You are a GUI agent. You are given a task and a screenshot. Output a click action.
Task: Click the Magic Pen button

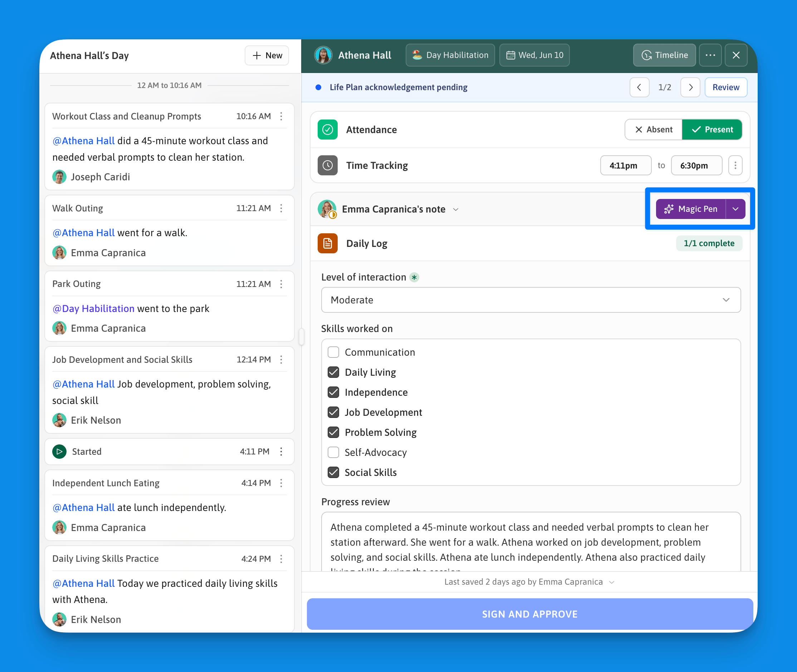coord(691,209)
